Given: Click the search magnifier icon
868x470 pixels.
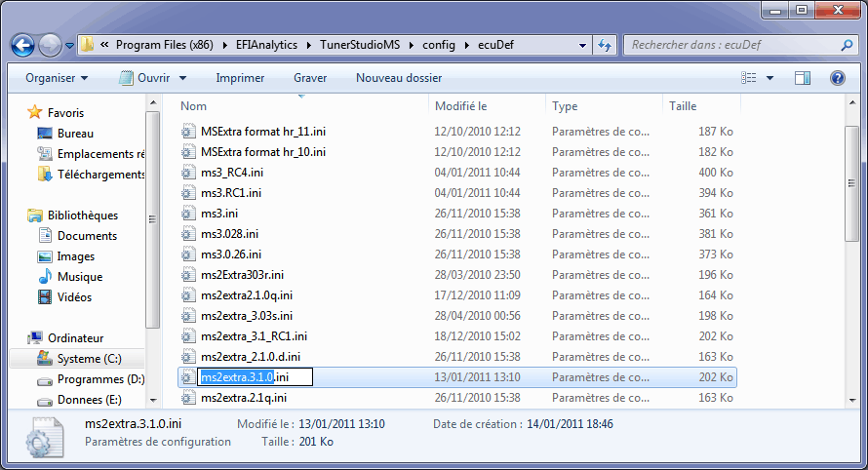Looking at the screenshot, I should (846, 45).
